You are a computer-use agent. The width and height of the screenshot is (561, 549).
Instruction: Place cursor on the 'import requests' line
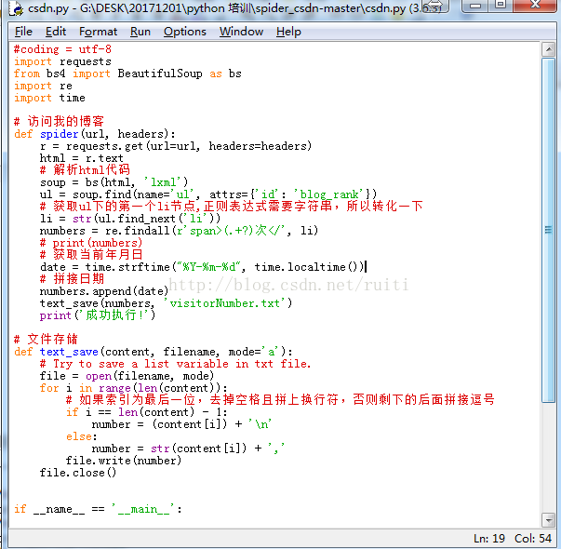(x=63, y=62)
